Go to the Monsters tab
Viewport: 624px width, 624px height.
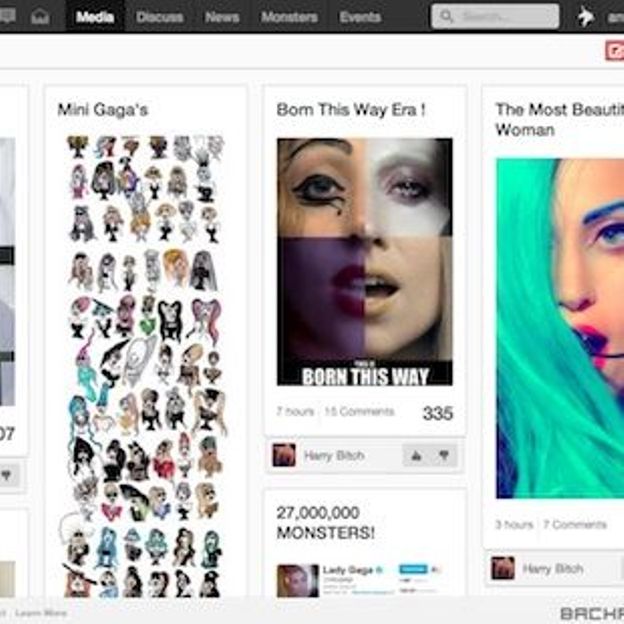point(289,17)
